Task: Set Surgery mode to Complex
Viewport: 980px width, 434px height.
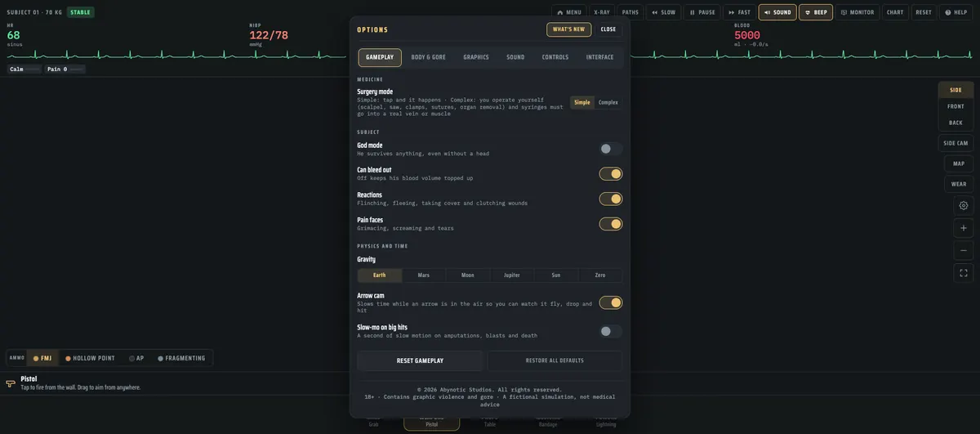Action: [608, 102]
